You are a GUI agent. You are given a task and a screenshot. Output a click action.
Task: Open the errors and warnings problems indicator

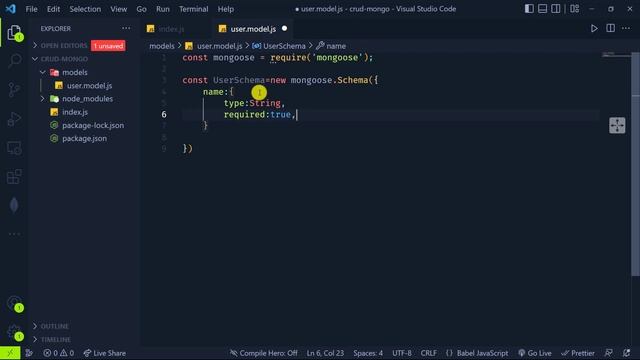59,353
